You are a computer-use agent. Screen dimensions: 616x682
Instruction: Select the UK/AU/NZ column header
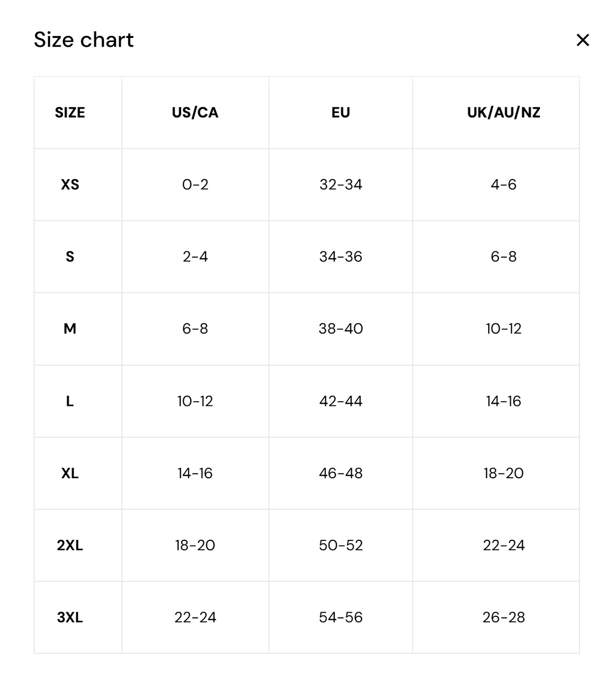(504, 112)
